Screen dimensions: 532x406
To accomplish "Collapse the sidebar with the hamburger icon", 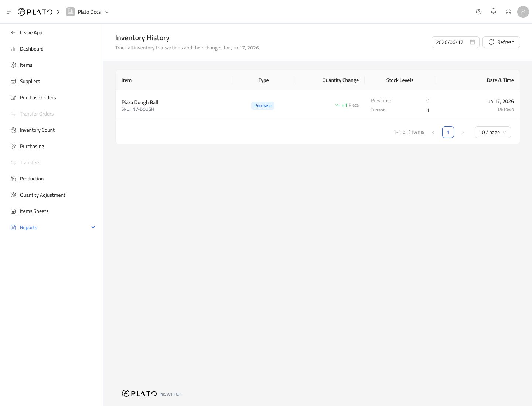I will point(9,12).
